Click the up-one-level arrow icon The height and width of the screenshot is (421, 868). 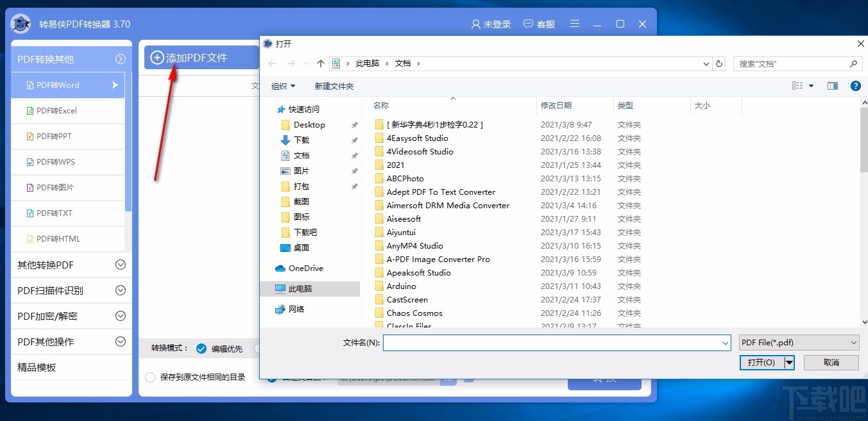[320, 63]
